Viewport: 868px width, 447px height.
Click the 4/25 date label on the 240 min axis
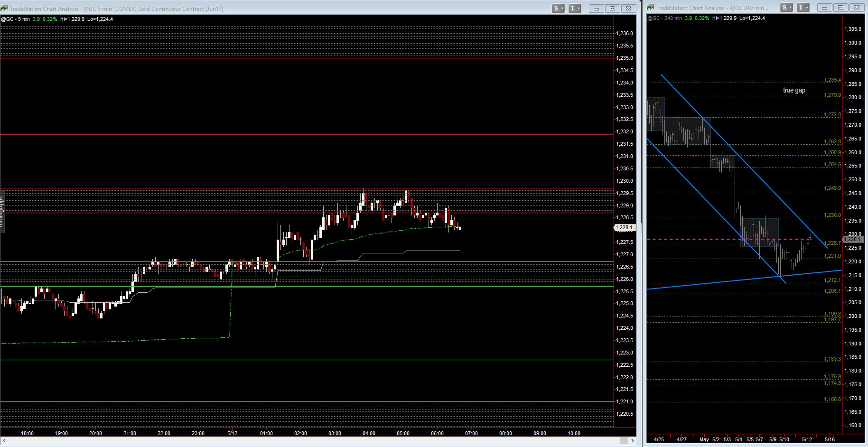click(x=659, y=439)
